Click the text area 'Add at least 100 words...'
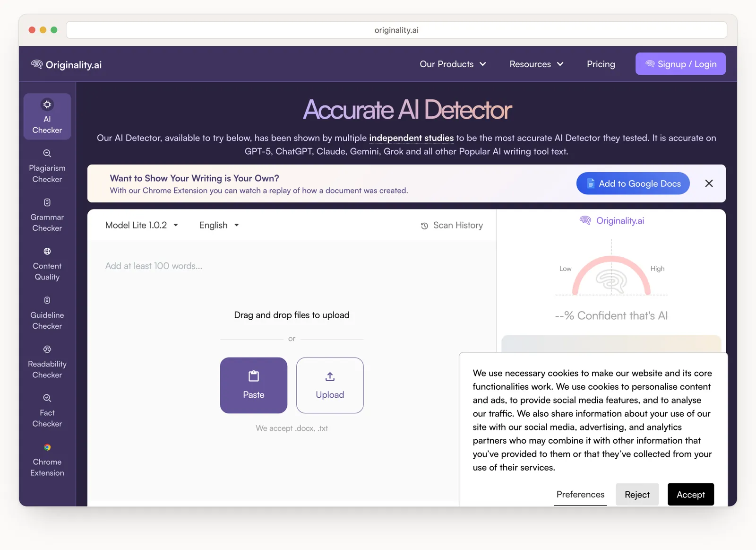The height and width of the screenshot is (550, 756). click(x=154, y=266)
